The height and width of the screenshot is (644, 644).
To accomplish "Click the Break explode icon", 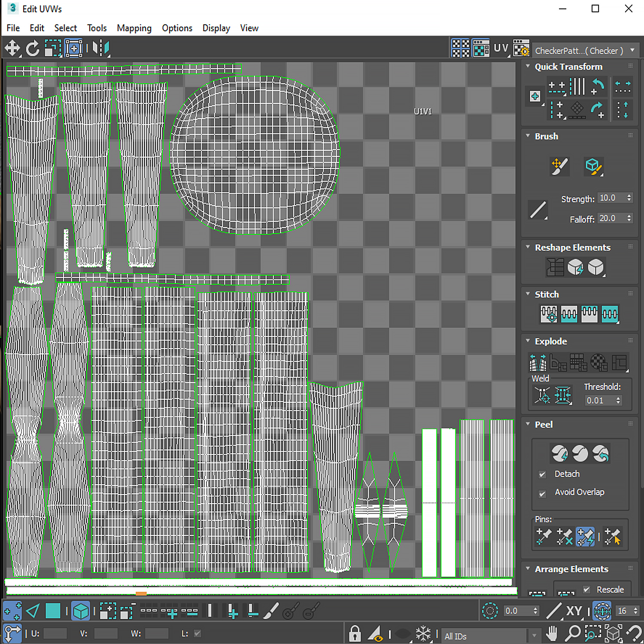I will (x=538, y=362).
